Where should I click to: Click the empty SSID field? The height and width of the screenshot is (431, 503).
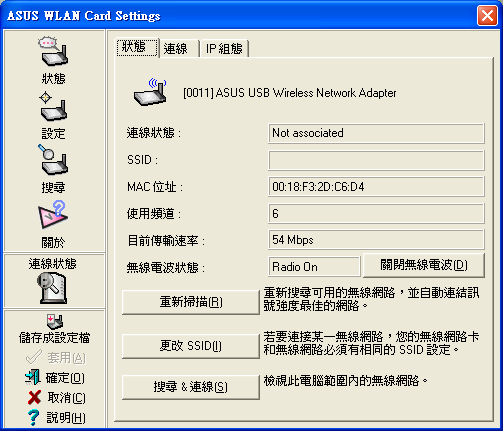tap(376, 160)
